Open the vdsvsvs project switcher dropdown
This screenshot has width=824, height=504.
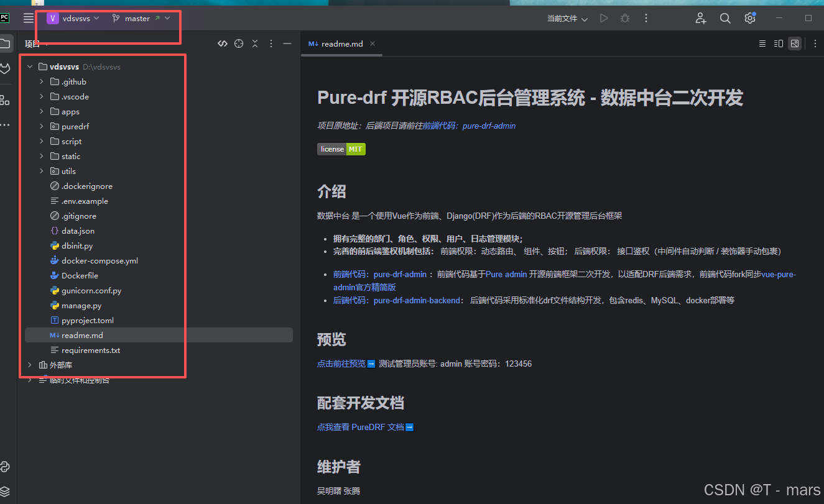(73, 19)
